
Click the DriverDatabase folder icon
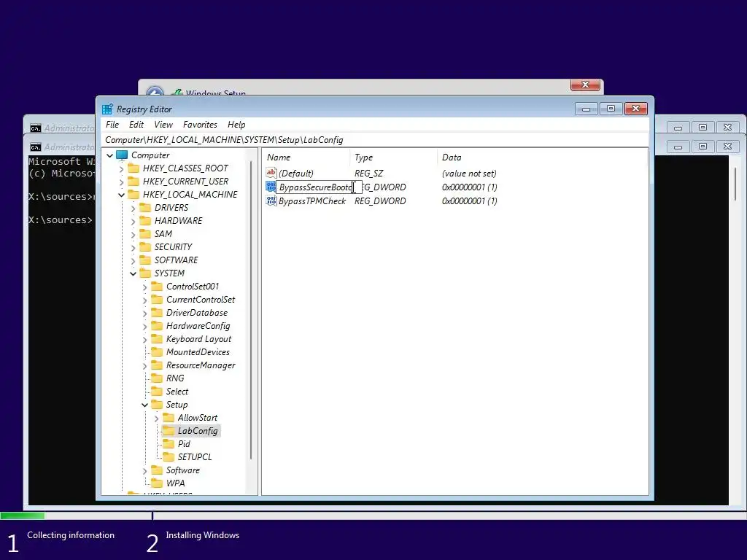coord(157,312)
